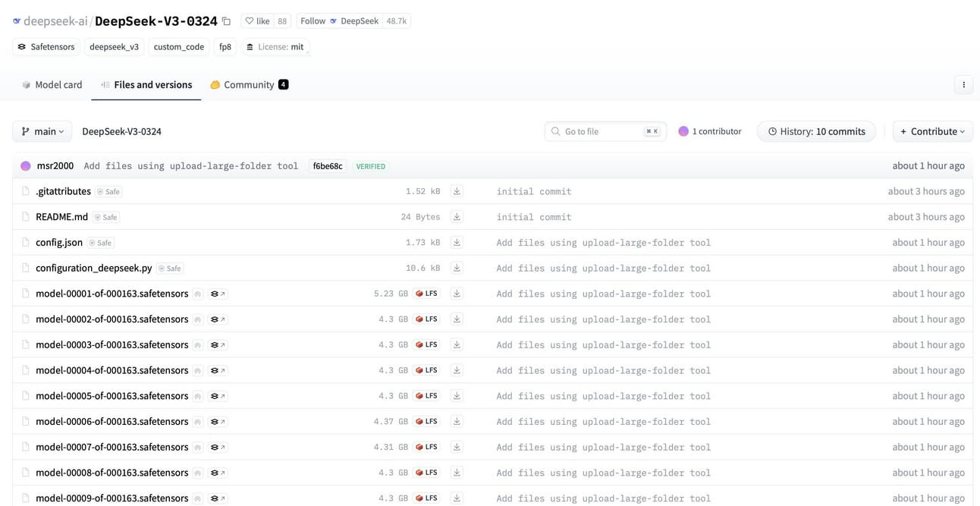Viewport: 980px width, 506px height.
Task: Download model-00003-of-000163.safetensors
Action: (x=457, y=345)
